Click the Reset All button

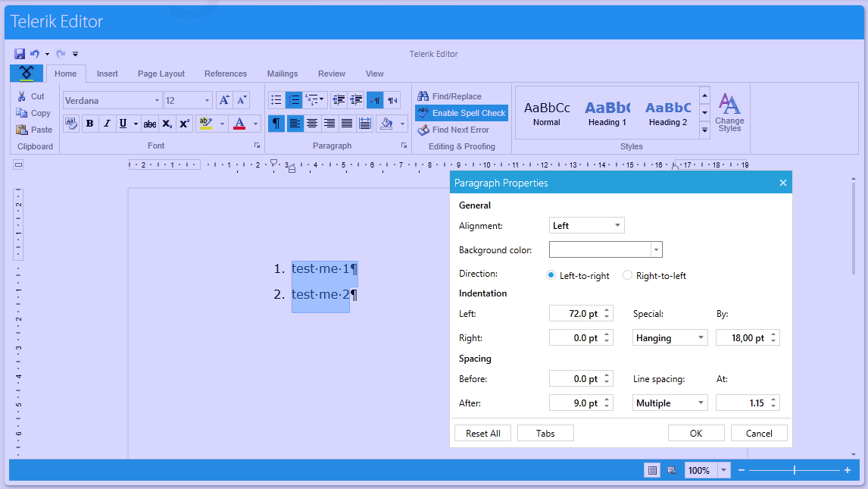click(x=482, y=433)
